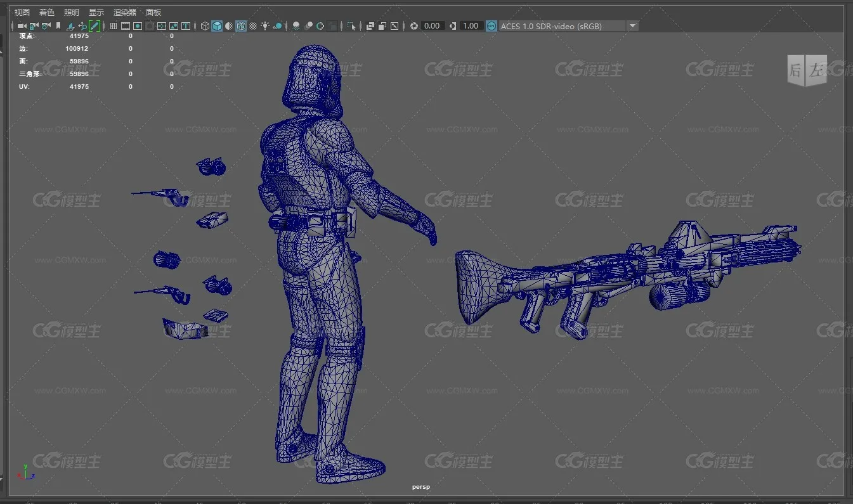Open the 视图 (View) menu

[22, 12]
